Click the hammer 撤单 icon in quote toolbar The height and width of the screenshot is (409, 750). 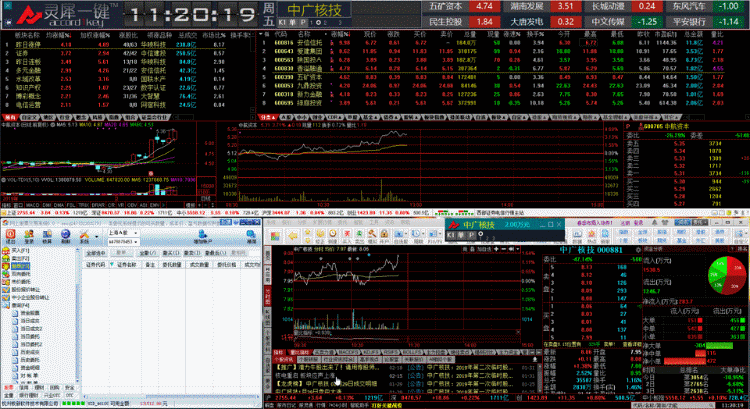(372, 233)
